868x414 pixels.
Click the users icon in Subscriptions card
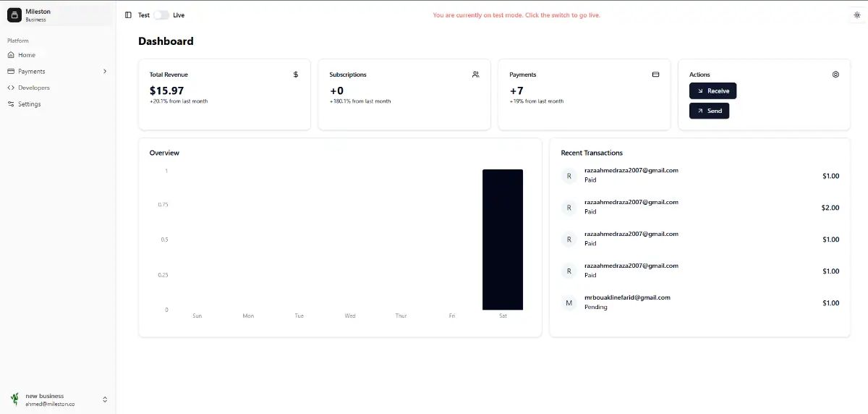(x=475, y=75)
